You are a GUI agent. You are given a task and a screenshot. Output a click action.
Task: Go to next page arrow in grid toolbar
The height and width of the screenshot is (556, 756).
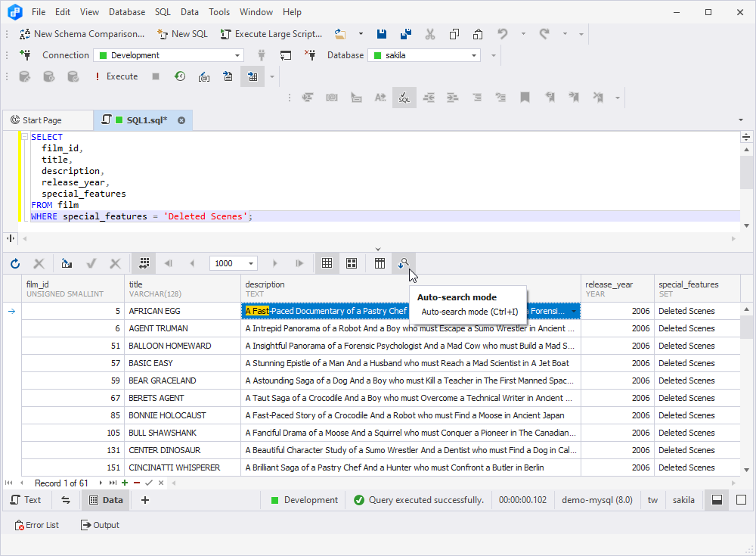pyautogui.click(x=275, y=263)
